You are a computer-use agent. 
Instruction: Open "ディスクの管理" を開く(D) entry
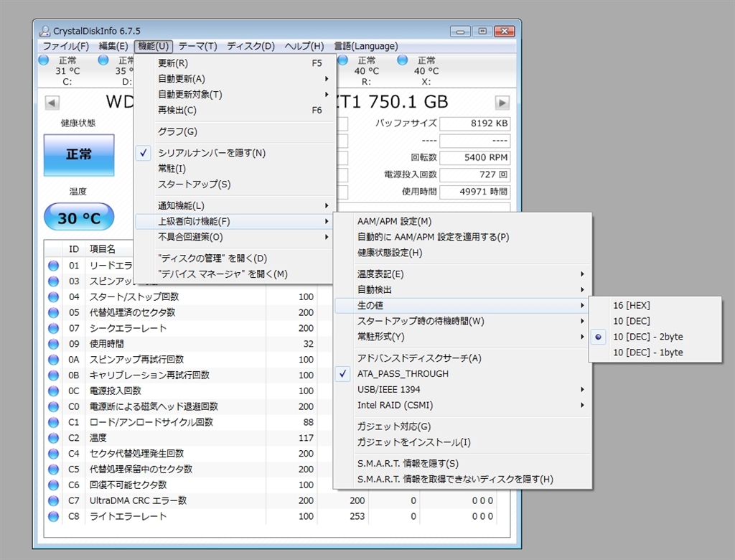point(235,258)
